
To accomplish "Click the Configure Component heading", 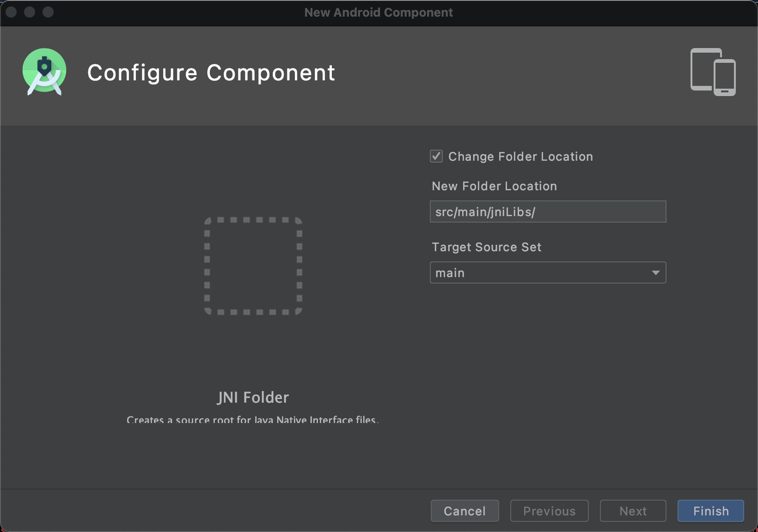I will coord(211,73).
